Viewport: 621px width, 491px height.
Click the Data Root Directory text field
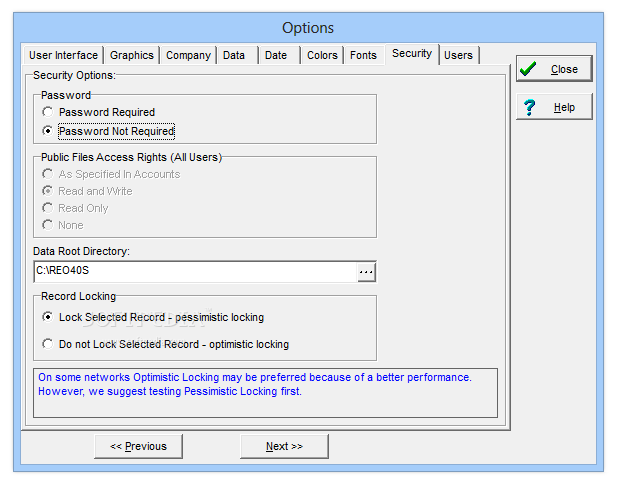pos(196,271)
